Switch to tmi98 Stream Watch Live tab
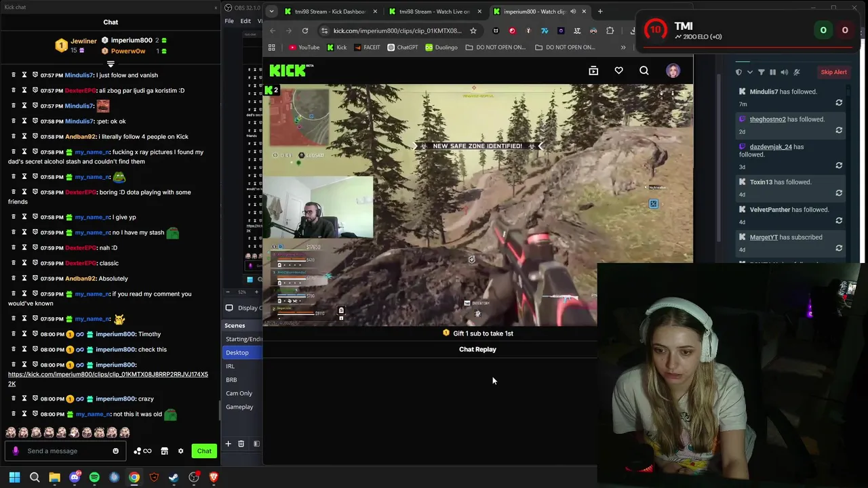 pyautogui.click(x=434, y=12)
